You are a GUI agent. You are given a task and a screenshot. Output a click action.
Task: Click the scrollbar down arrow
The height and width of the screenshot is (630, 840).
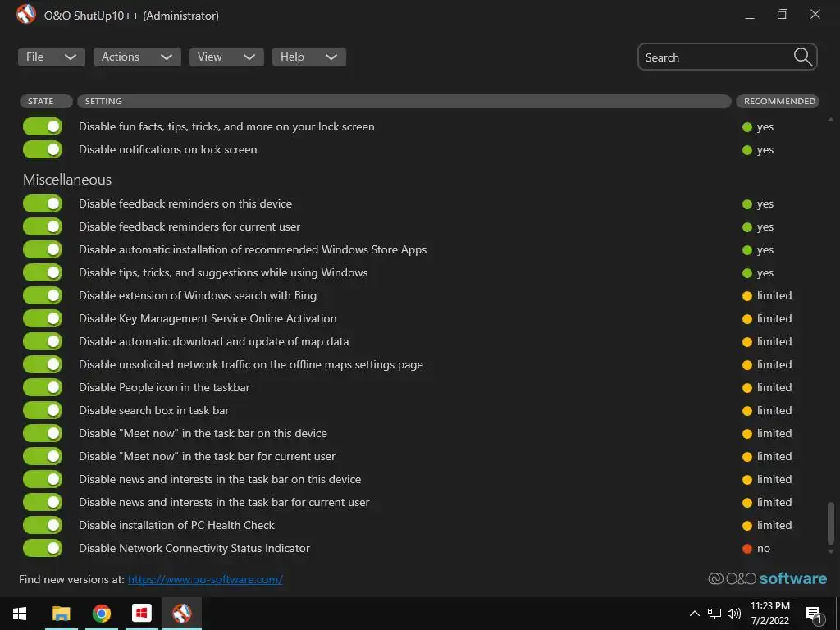pyautogui.click(x=831, y=552)
